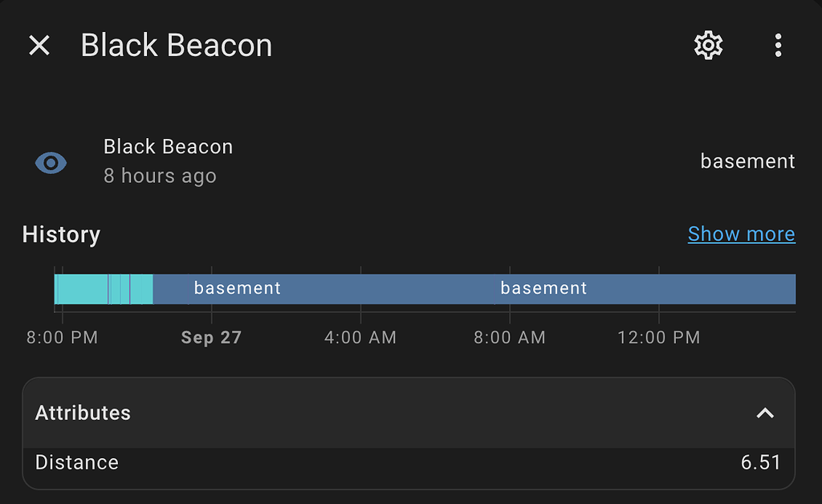Click the History section heading
This screenshot has height=504, width=822.
pyautogui.click(x=61, y=234)
